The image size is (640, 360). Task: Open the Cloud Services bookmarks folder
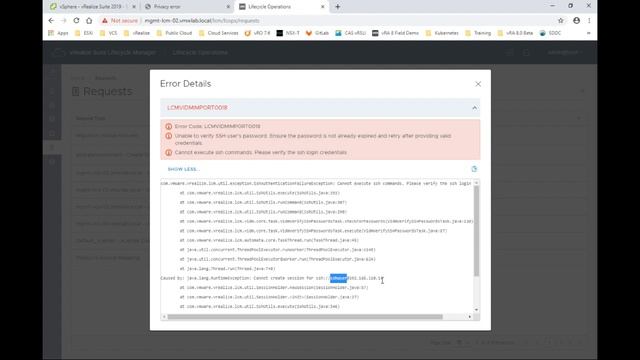pyautogui.click(x=218, y=33)
